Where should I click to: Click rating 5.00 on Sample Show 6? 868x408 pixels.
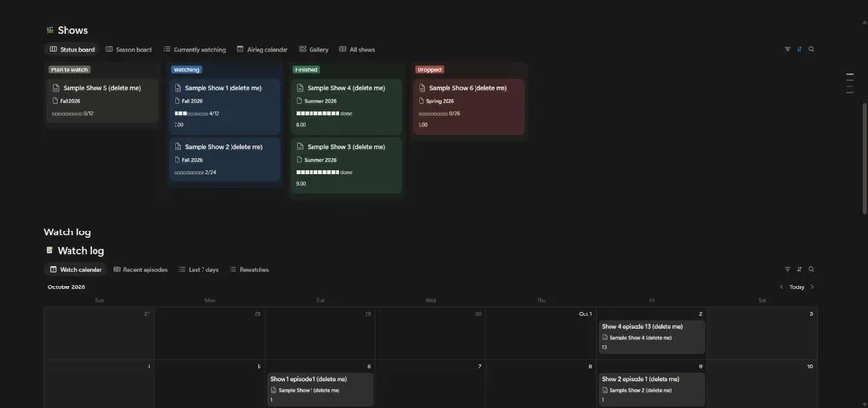(423, 125)
